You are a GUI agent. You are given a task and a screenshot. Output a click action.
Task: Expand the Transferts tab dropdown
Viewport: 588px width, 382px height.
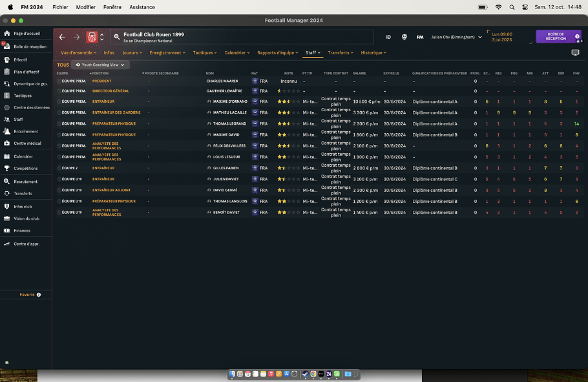(x=341, y=52)
